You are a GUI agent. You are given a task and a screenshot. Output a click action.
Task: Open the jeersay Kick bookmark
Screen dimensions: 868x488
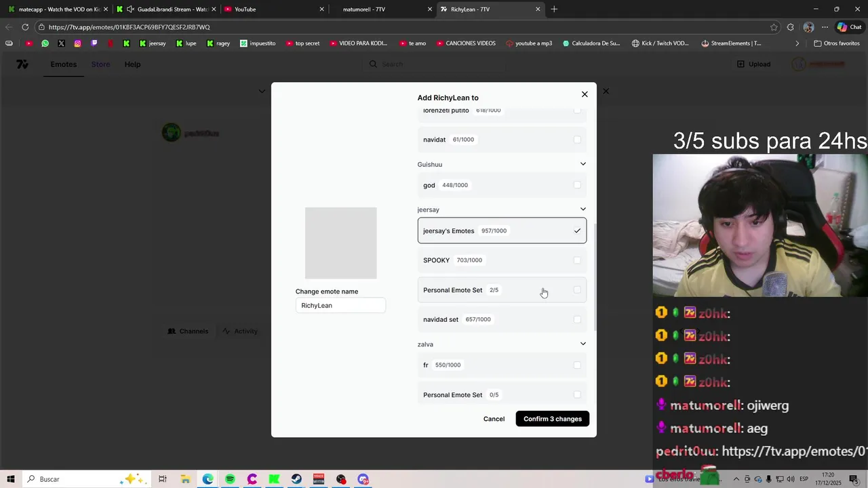153,43
